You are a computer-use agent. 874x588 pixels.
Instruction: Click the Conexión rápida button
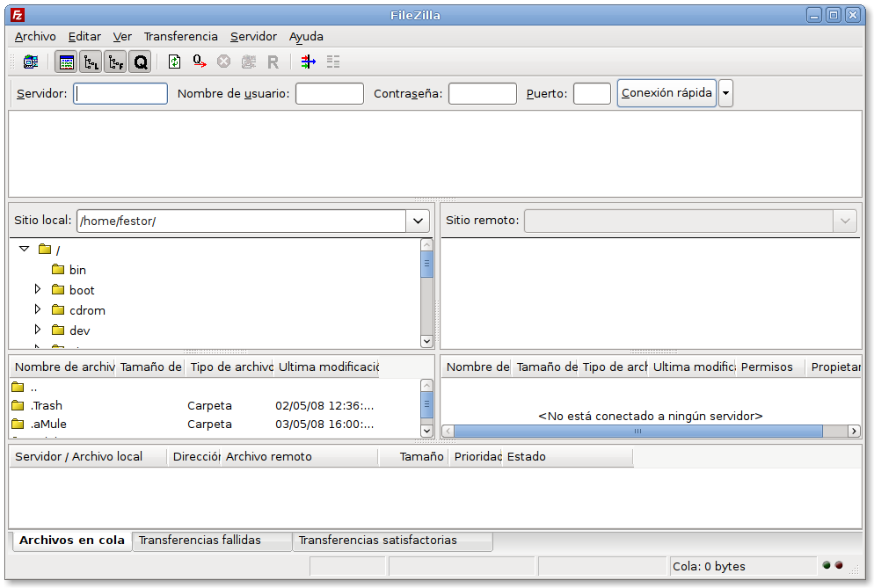(x=666, y=93)
